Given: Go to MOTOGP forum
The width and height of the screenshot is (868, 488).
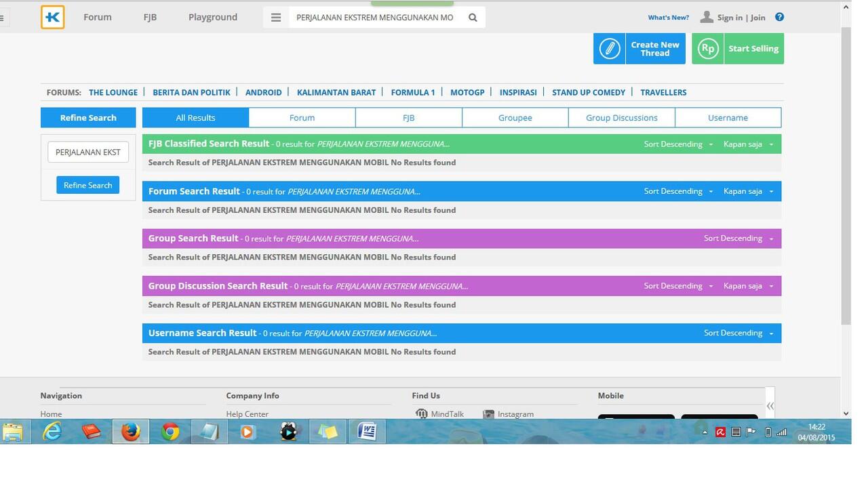Looking at the screenshot, I should point(467,92).
